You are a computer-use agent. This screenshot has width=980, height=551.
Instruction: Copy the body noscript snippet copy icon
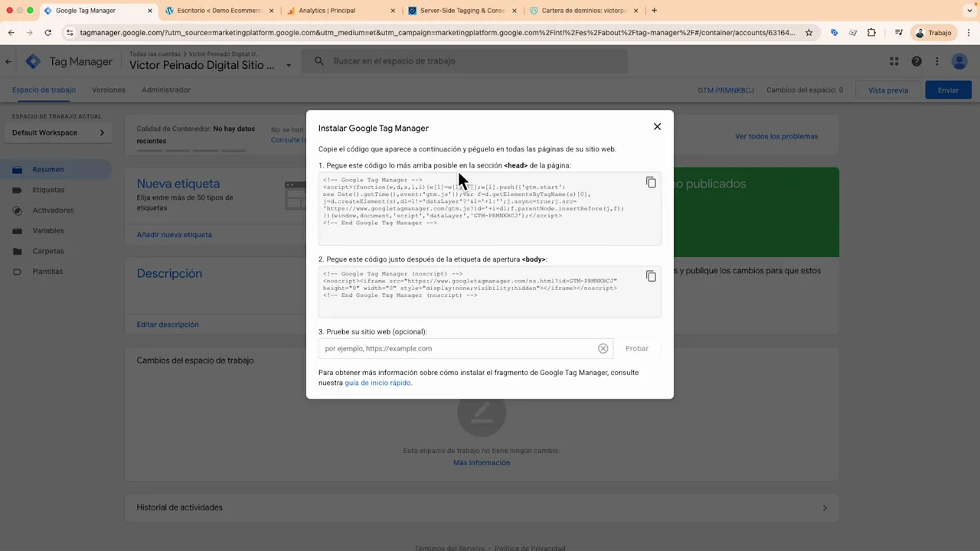point(651,276)
